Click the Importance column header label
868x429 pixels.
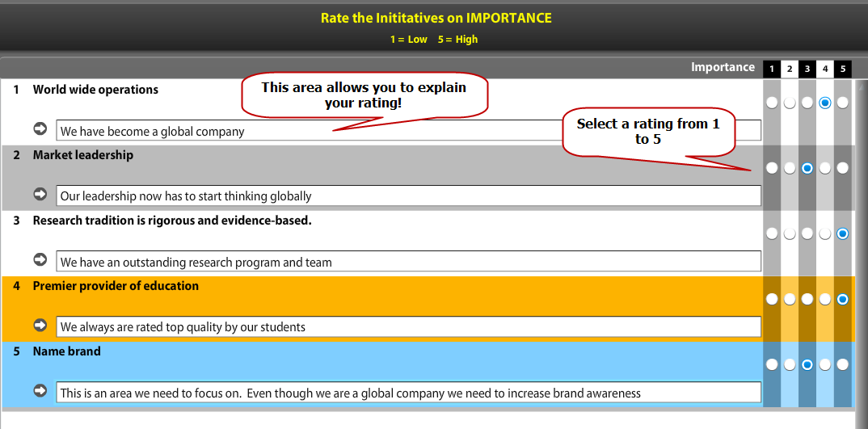723,67
